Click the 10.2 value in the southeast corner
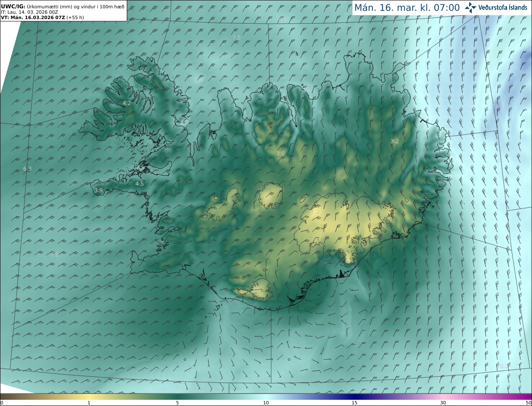The image size is (532, 406). 502,366
